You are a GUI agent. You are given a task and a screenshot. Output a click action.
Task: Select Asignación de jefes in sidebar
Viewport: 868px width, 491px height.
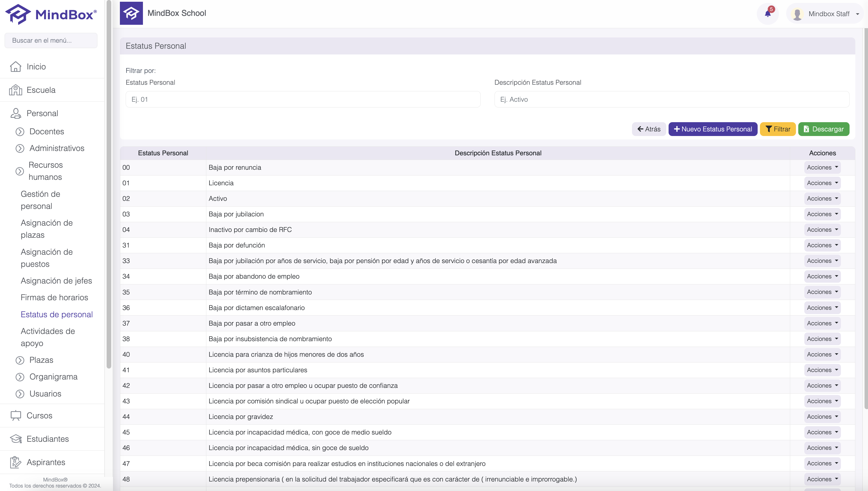click(x=56, y=281)
